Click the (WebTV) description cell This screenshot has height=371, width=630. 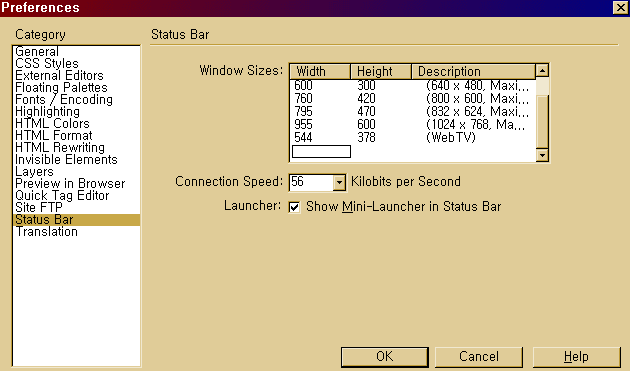click(451, 137)
